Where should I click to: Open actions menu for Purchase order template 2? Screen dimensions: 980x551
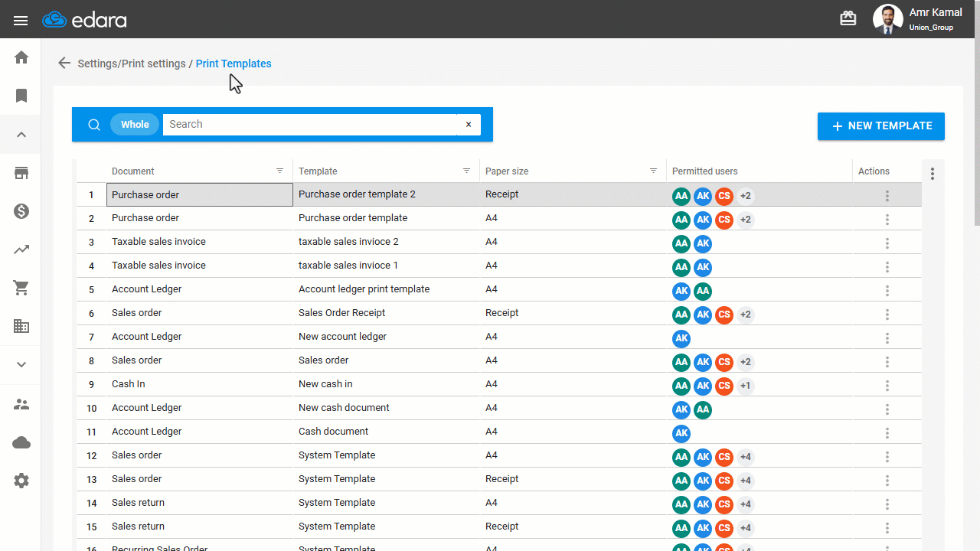point(887,196)
